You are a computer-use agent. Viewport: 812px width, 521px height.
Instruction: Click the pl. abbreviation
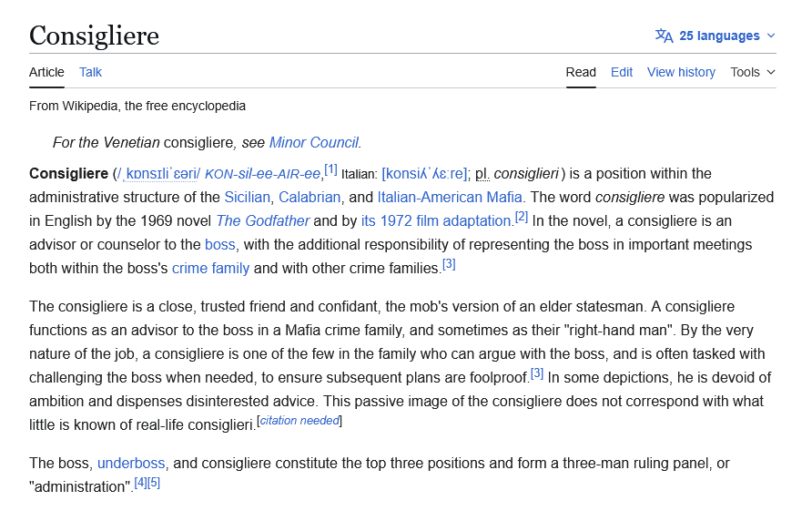coord(482,174)
